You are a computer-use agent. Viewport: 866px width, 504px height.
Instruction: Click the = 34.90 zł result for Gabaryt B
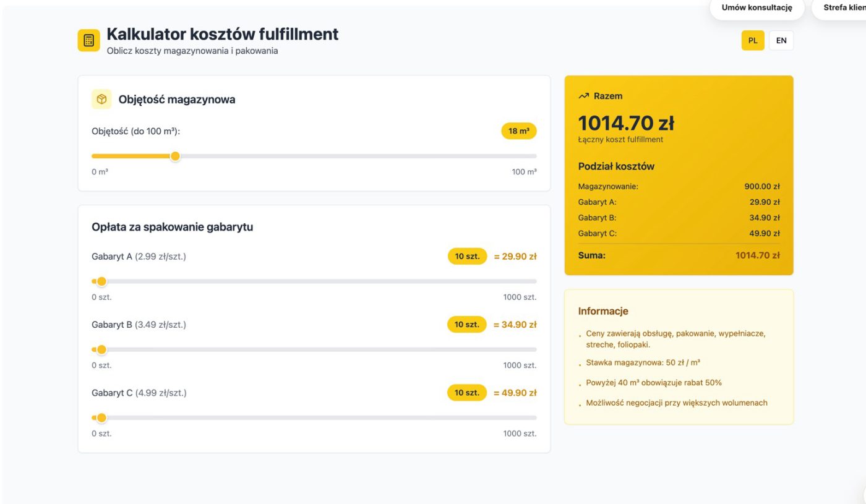515,324
